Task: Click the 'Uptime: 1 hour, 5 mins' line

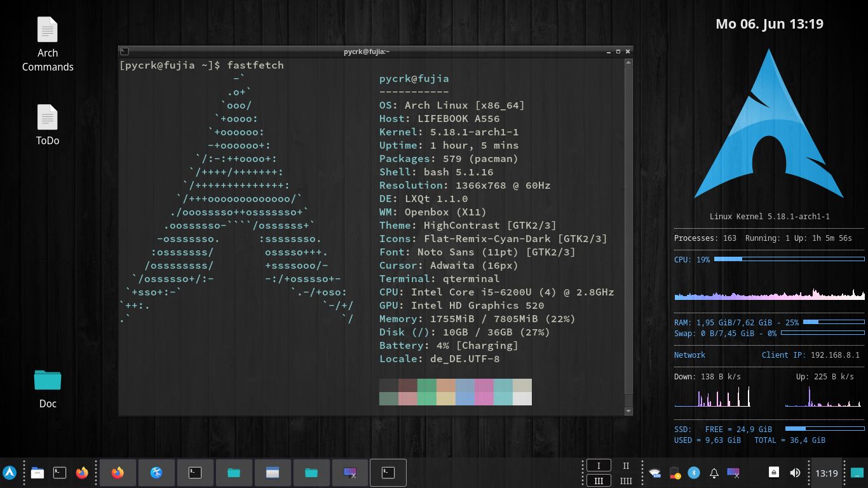Action: [449, 145]
